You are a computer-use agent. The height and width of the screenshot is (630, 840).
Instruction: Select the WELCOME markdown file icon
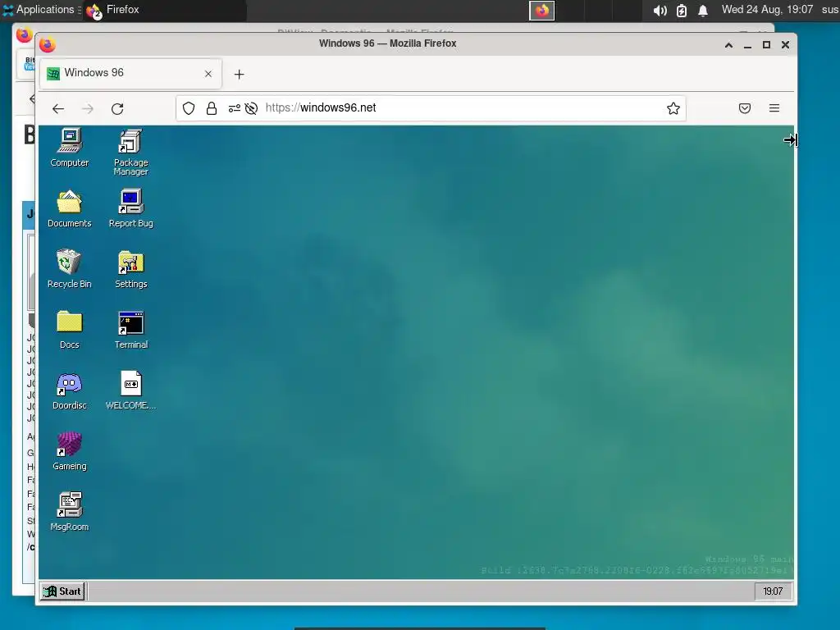click(x=130, y=391)
